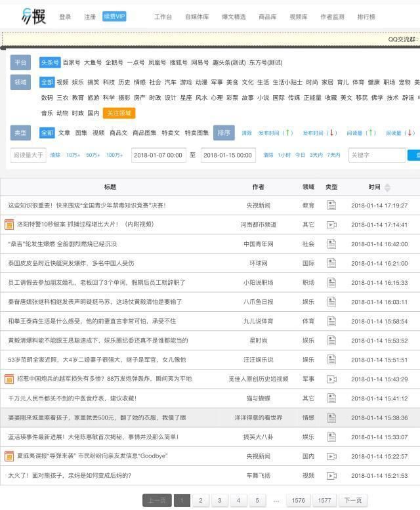
Task: Go to 排行榜 navigation item
Action: [366, 16]
